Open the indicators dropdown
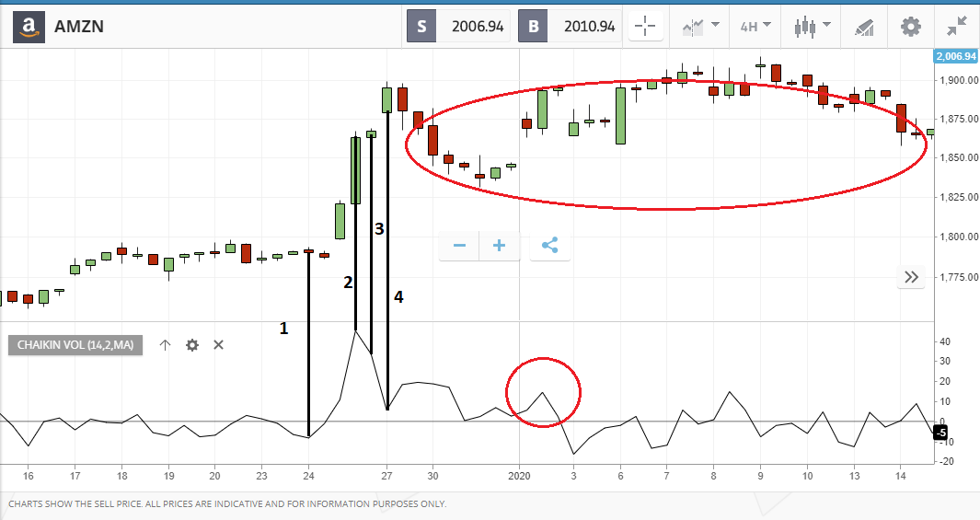The height and width of the screenshot is (520, 980). pyautogui.click(x=700, y=27)
